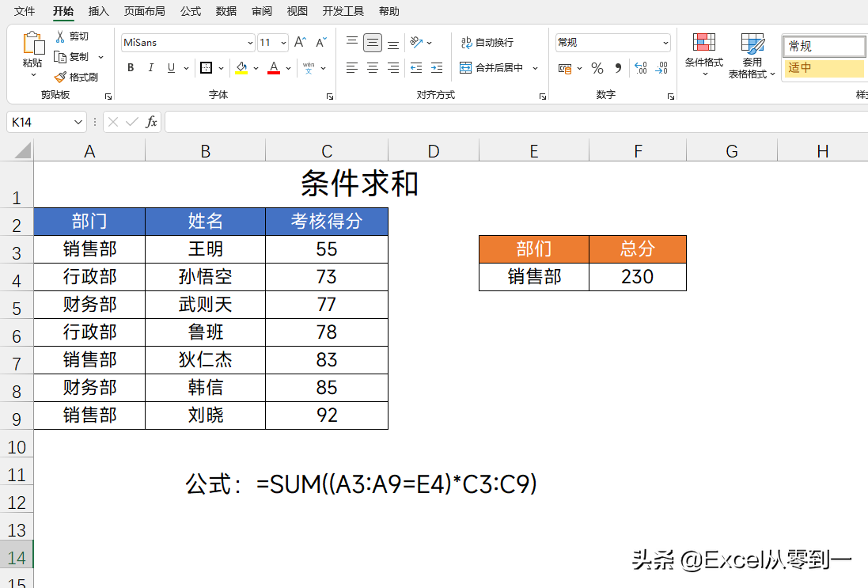The image size is (868, 588).
Task: Open the 文件 menu tab
Action: click(25, 11)
